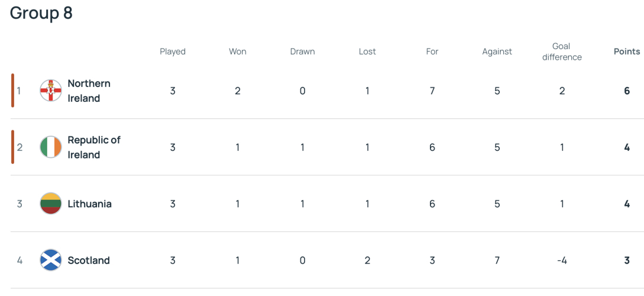Viewport: 644px width, 296px height.
Task: Select the Lithuania team name
Action: point(89,204)
